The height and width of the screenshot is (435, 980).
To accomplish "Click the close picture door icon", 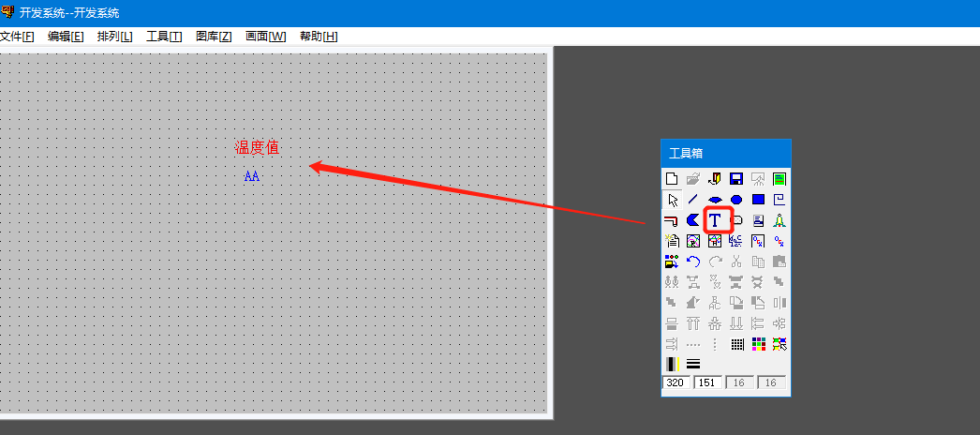I will [x=714, y=179].
